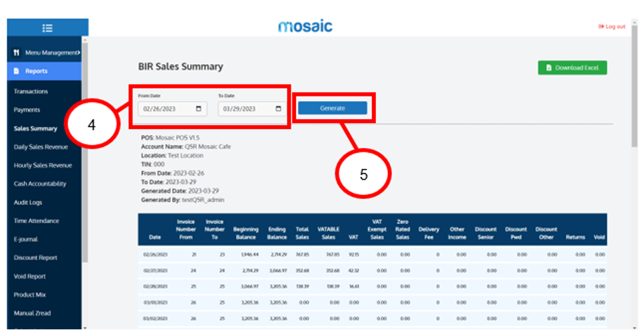Screen dimensions: 644x330
Task: Click the Download Excel button
Action: point(573,68)
